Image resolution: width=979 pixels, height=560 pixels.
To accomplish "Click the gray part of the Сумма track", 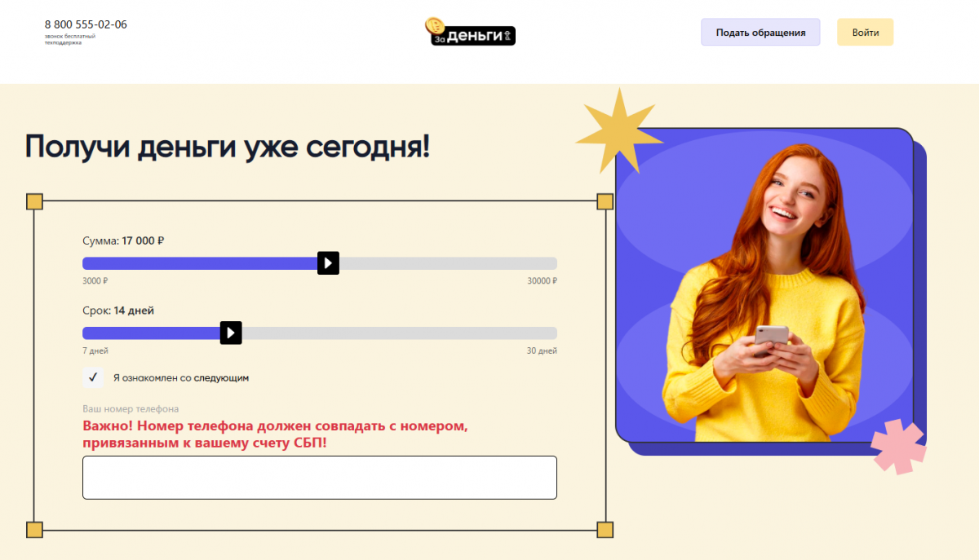I will (x=448, y=263).
